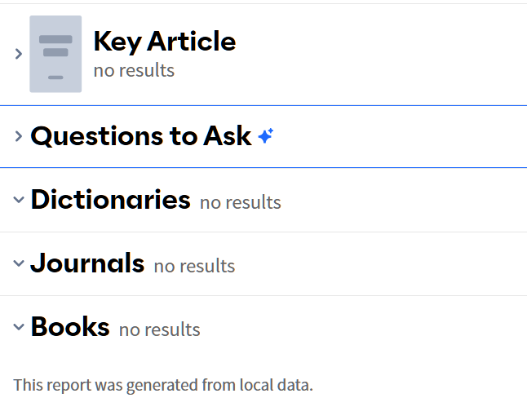Expand the Questions to Ask chevron
The width and height of the screenshot is (527, 420).
click(x=19, y=136)
